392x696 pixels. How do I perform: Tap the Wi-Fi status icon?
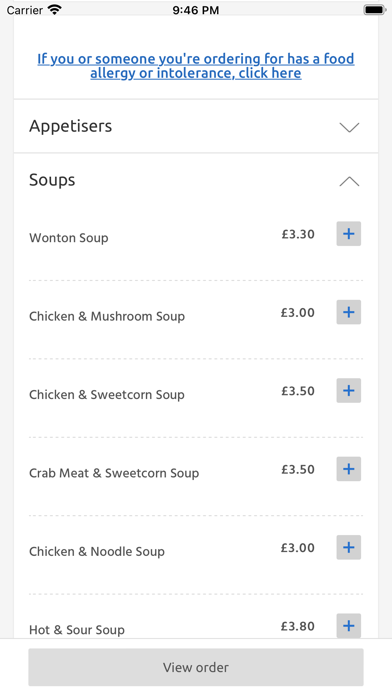click(55, 9)
